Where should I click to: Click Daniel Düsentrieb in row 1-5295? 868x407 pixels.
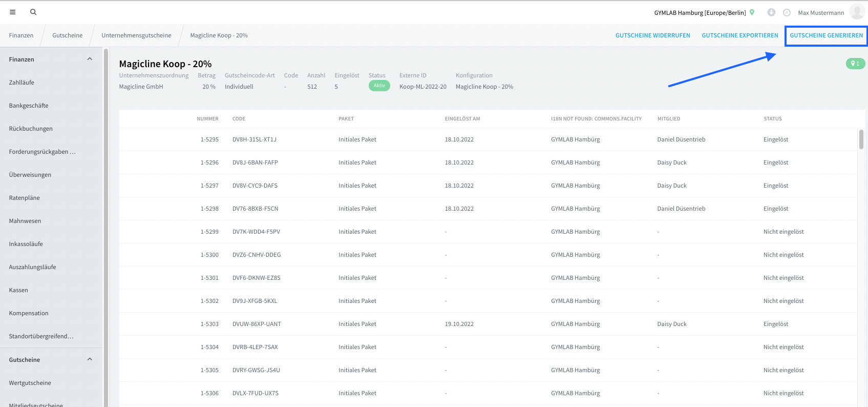coord(681,139)
